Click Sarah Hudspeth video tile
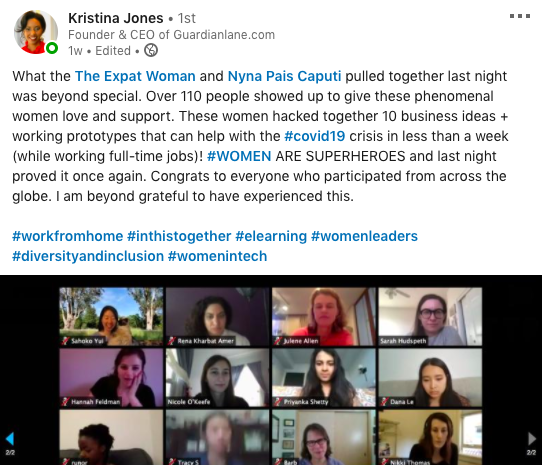The height and width of the screenshot is (465, 542). tap(430, 316)
